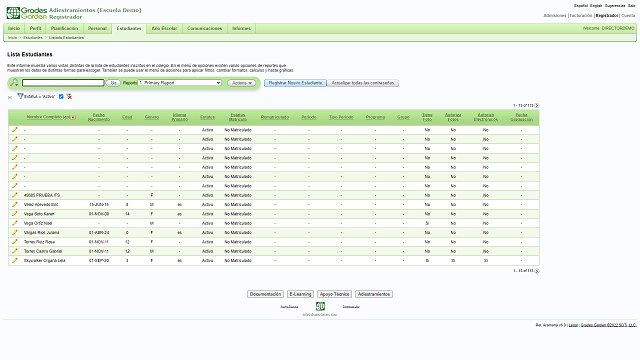Open the Personal tab
The height and width of the screenshot is (360, 640).
point(98,29)
